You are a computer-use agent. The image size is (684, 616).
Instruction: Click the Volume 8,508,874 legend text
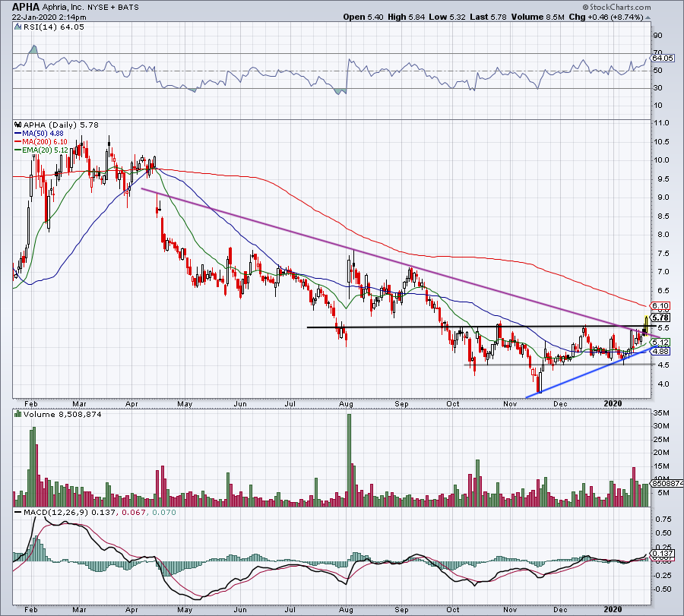point(62,414)
